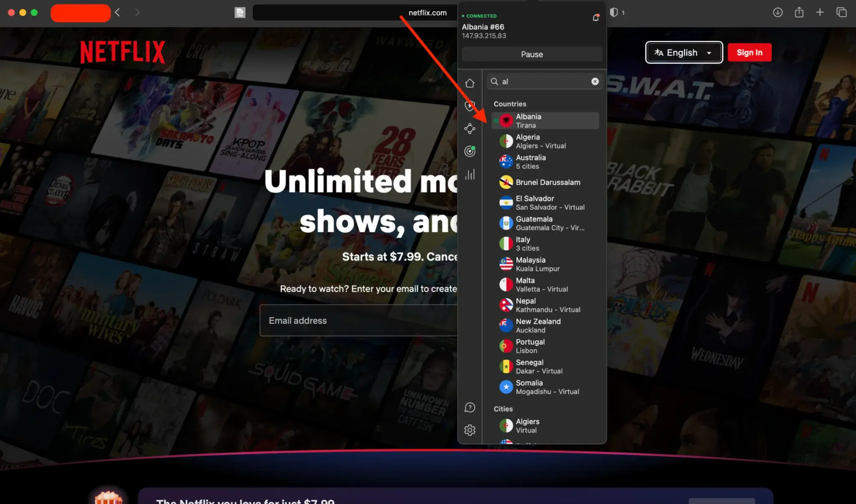Open the English language dropdown
The width and height of the screenshot is (856, 504).
[684, 53]
